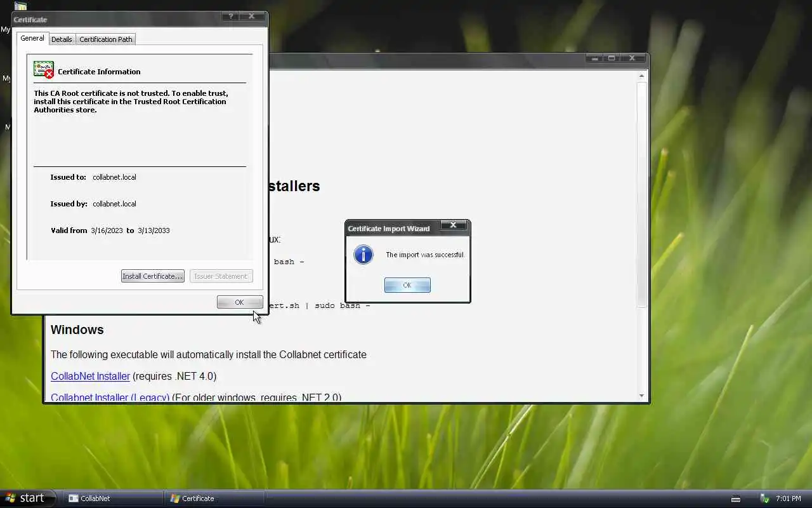Click the Issuer Statement button
Viewport: 812px width, 508px height.
(x=221, y=276)
